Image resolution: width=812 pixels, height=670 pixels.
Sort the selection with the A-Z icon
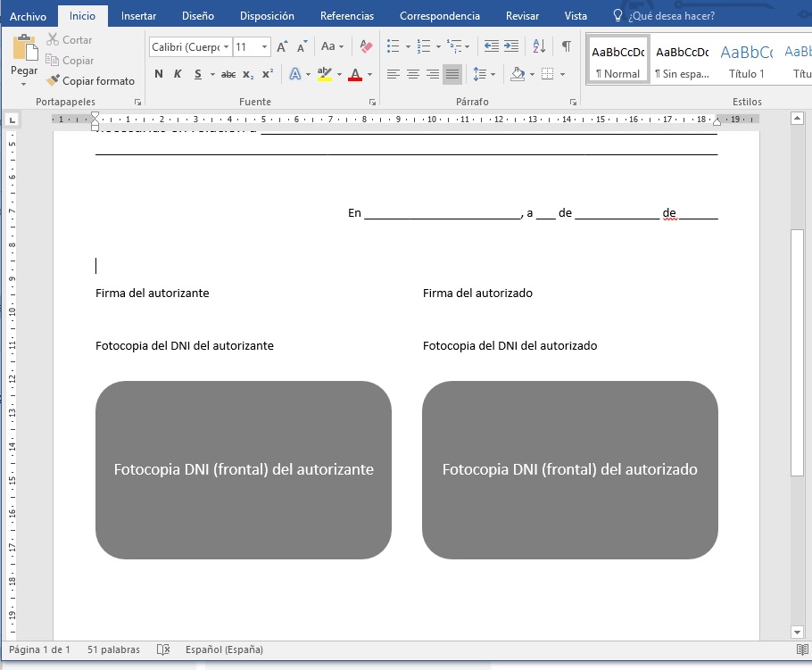(539, 46)
